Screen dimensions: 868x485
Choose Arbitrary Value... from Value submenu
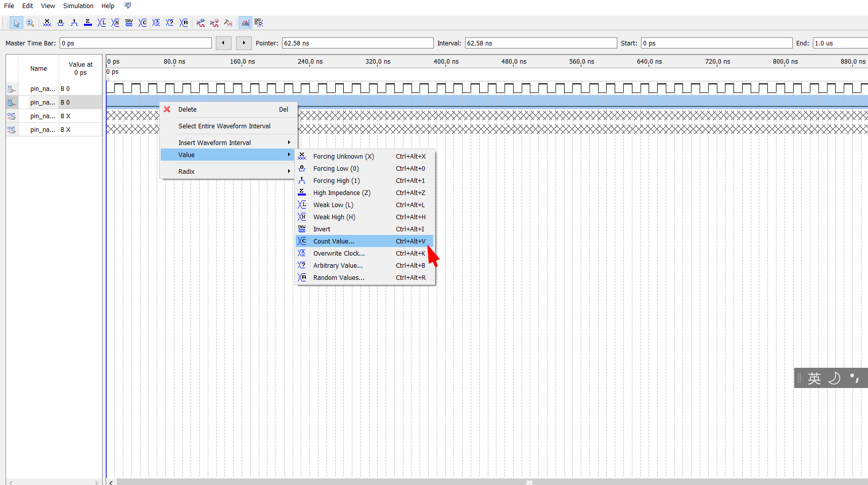364,265
